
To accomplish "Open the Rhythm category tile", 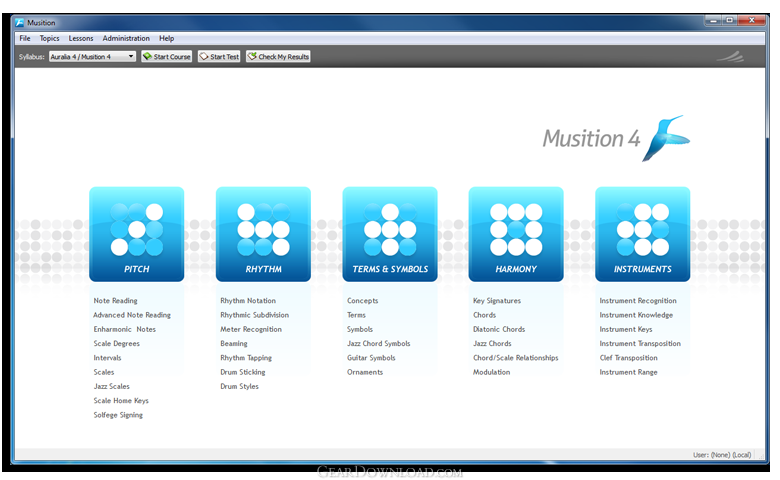I will (x=263, y=234).
